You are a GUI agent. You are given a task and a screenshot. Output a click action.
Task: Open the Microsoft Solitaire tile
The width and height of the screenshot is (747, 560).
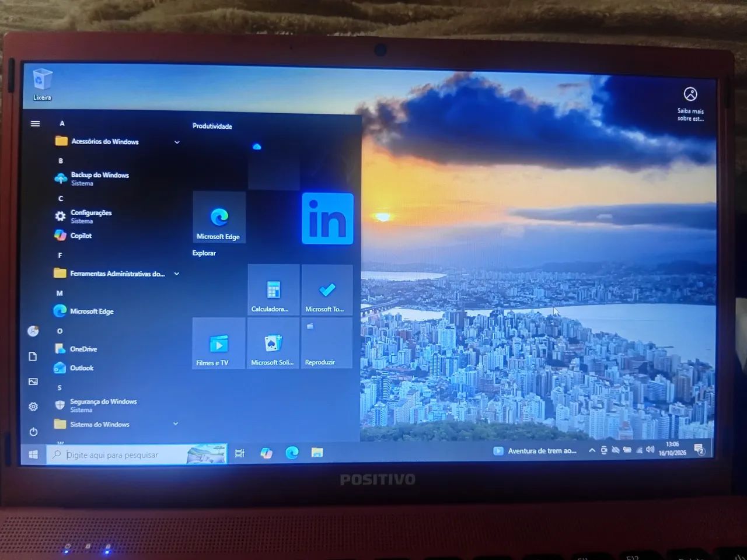273,344
